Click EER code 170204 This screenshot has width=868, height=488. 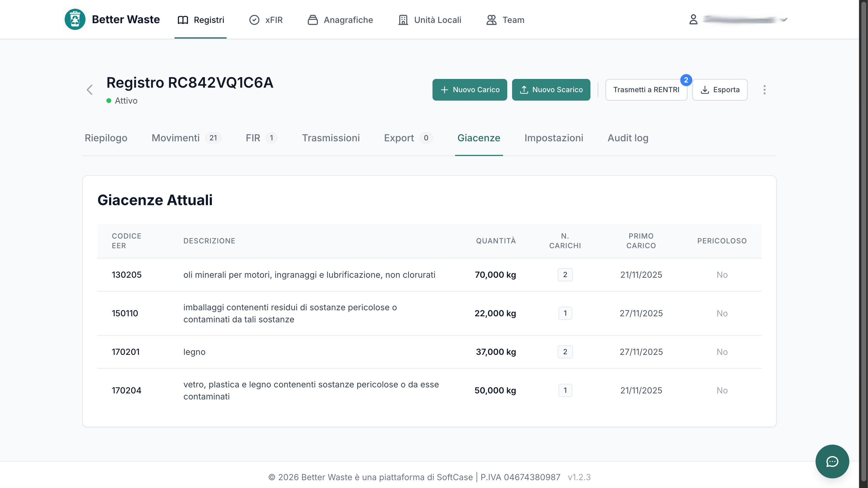126,390
